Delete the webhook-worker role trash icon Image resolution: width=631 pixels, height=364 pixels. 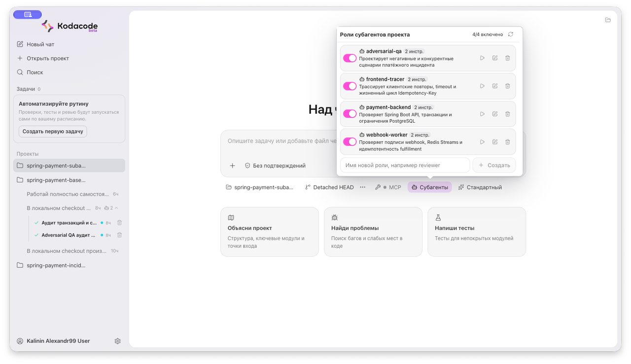coord(508,142)
